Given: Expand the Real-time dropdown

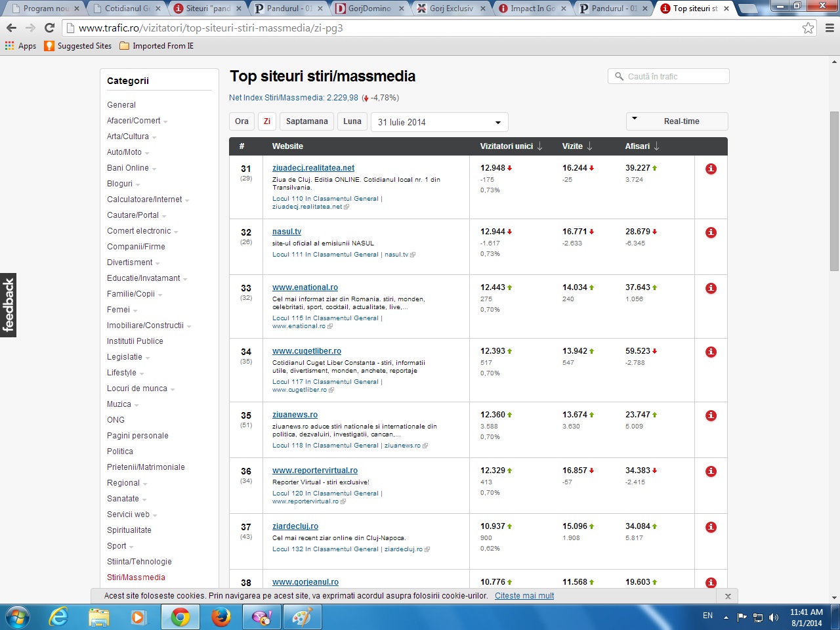Looking at the screenshot, I should tap(677, 121).
